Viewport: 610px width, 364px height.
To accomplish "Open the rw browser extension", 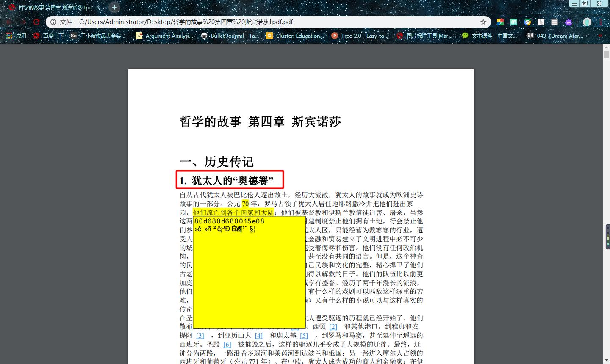I will click(568, 22).
